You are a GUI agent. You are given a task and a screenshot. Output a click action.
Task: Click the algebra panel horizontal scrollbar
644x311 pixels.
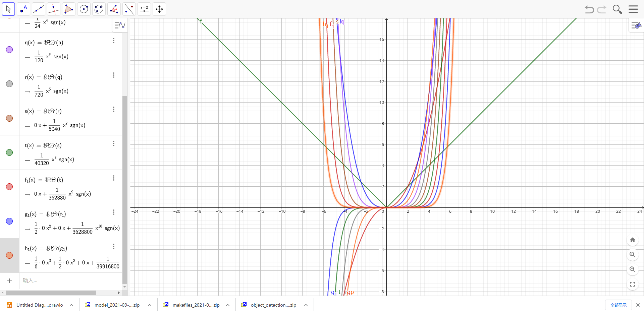pos(51,293)
